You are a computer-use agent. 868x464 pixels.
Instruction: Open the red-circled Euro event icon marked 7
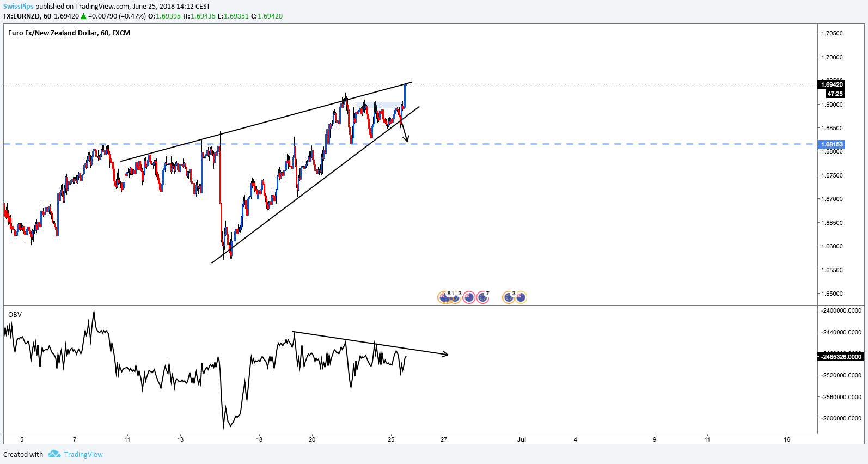pos(482,297)
